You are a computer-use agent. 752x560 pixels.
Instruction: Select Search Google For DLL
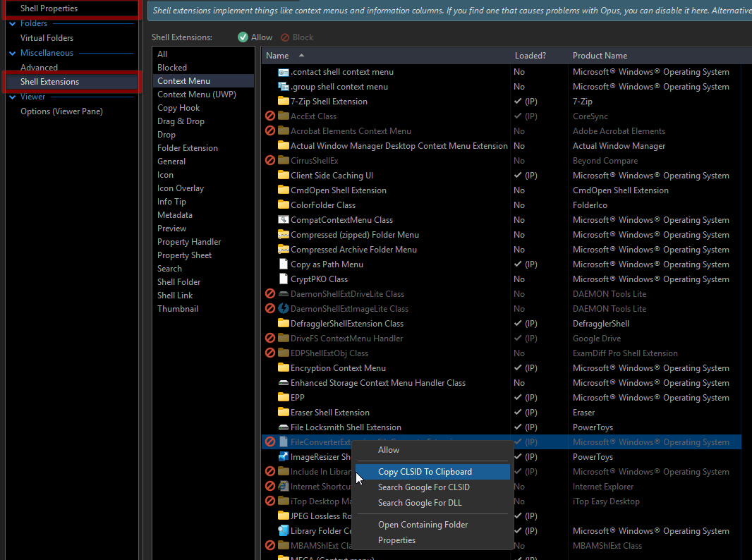(419, 503)
